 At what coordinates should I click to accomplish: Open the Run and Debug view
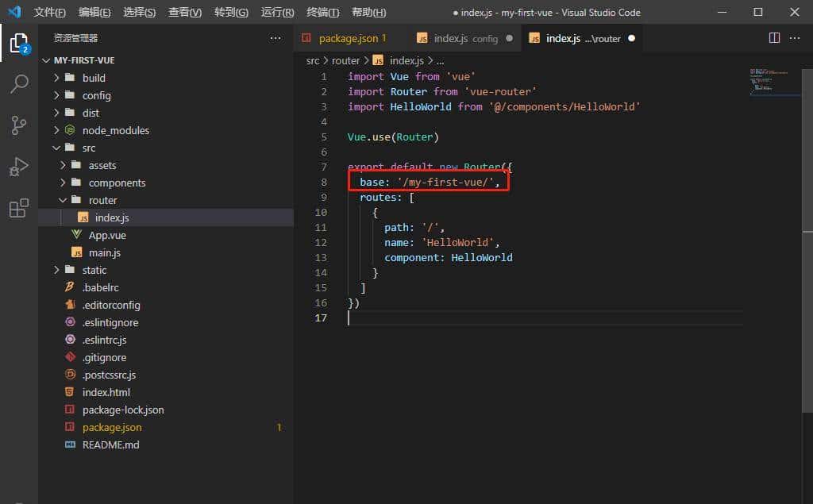click(19, 167)
